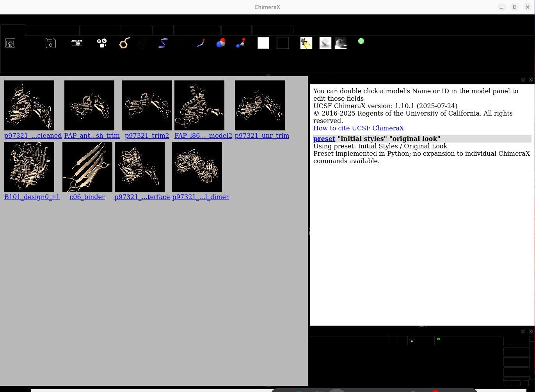535x392 pixels.
Task: Open the c06_binder thumbnail image
Action: point(87,167)
